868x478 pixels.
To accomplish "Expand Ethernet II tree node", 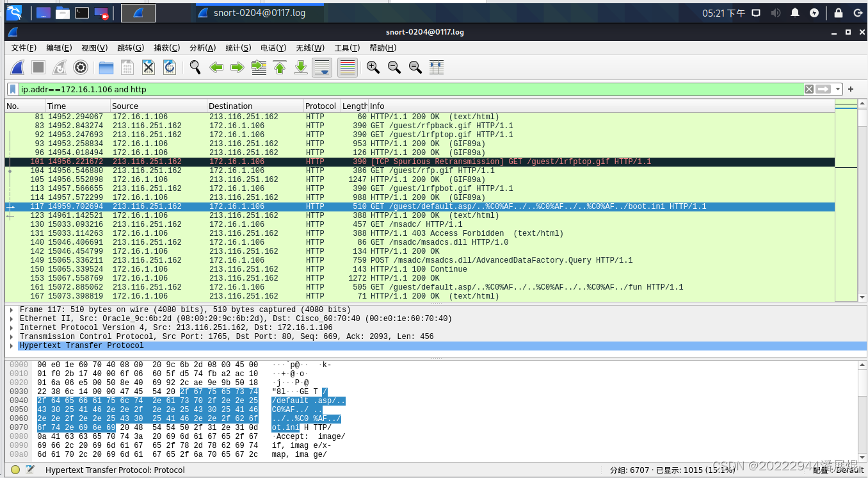I will pyautogui.click(x=12, y=318).
